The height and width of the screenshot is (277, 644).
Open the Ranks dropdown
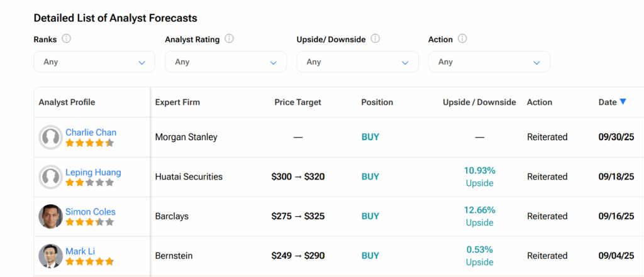point(94,62)
